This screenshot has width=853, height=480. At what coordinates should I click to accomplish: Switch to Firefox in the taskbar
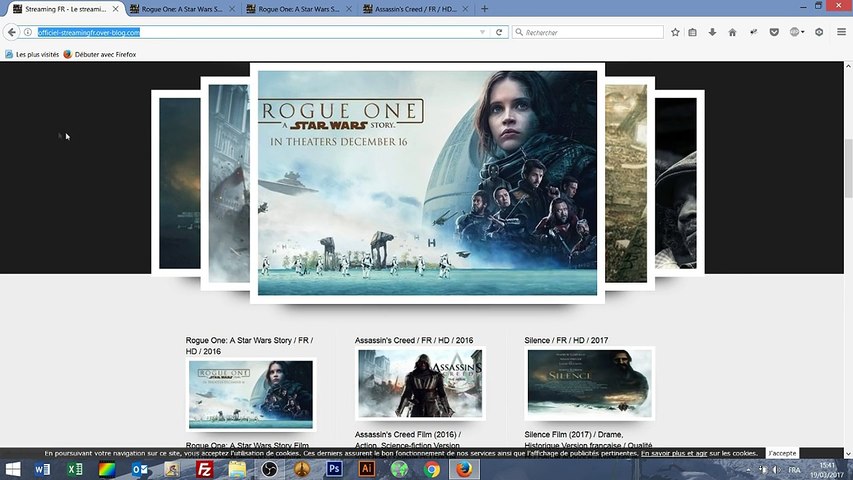(x=464, y=469)
